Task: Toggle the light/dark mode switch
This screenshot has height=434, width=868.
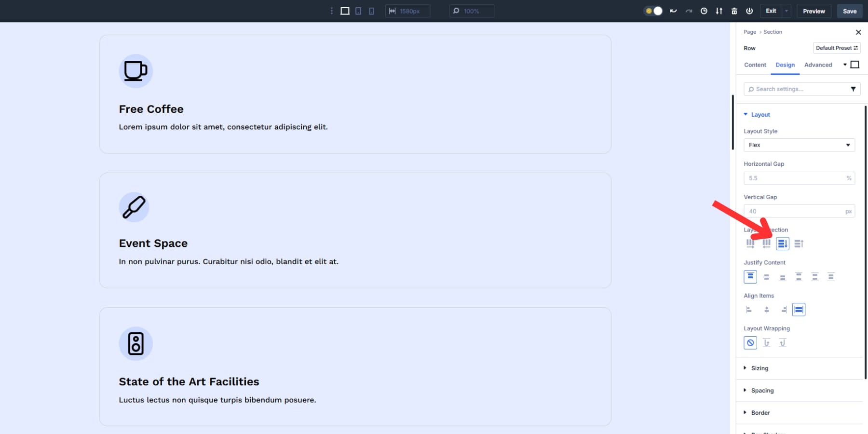Action: tap(653, 11)
